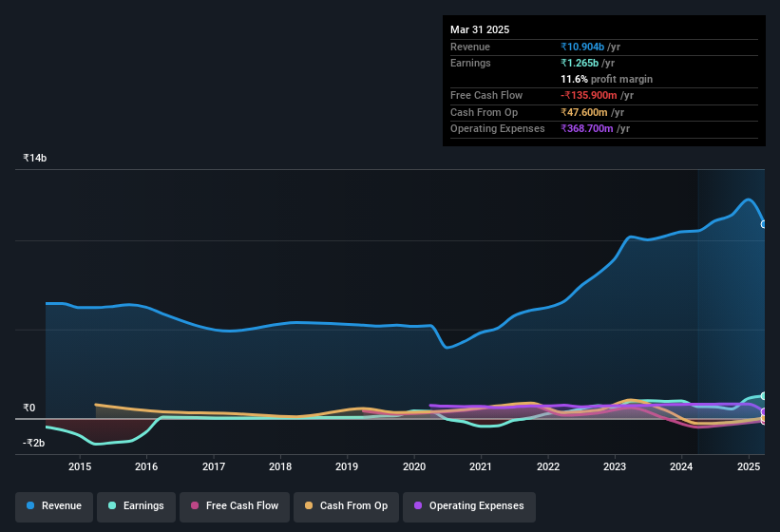780x532 pixels.
Task: Click the ₹10.904b revenue value
Action: coord(582,47)
